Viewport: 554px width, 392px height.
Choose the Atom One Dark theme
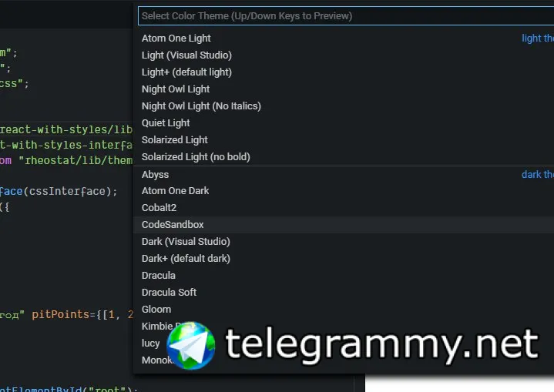tap(344, 191)
